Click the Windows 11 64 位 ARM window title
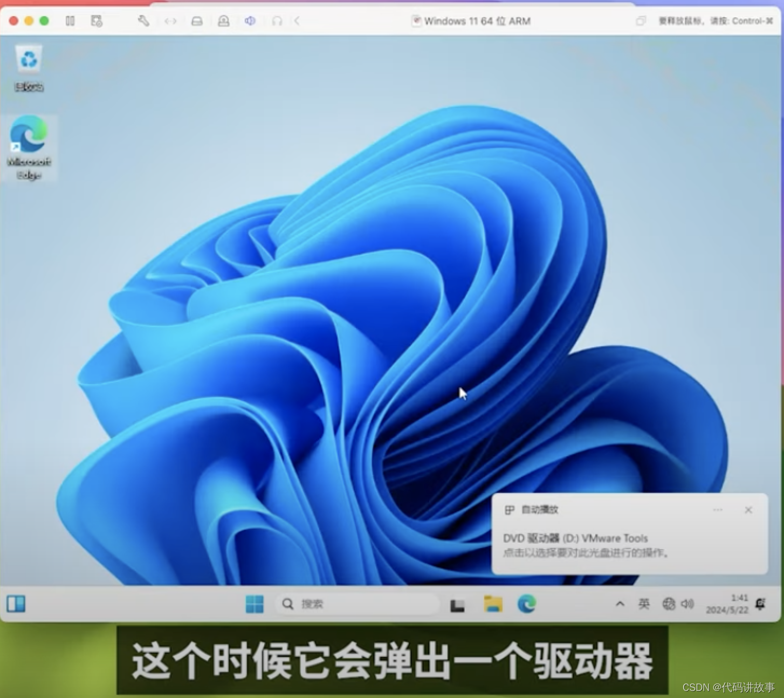Screen dimensions: 784x698 (x=477, y=21)
